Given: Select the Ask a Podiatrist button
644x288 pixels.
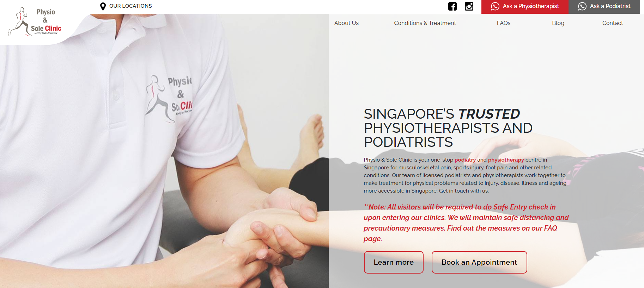Looking at the screenshot, I should point(604,7).
